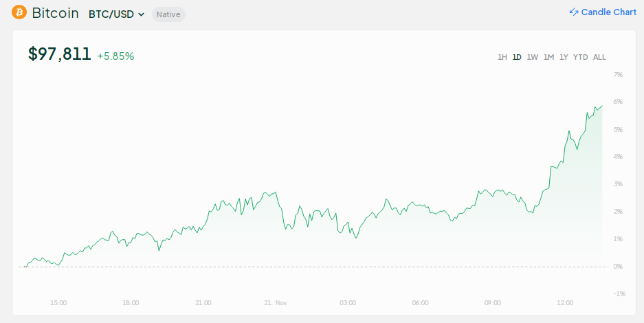Click the 12:00 time axis label

pyautogui.click(x=565, y=302)
